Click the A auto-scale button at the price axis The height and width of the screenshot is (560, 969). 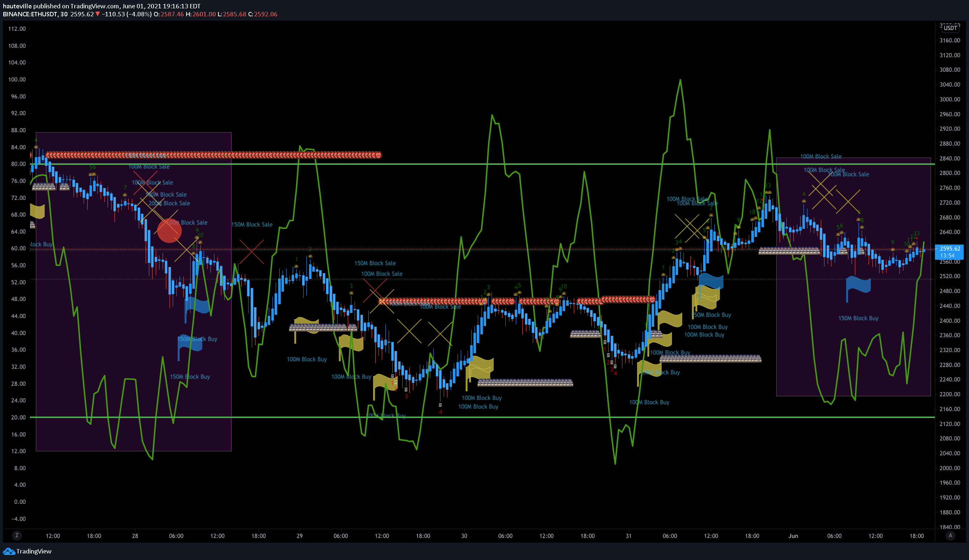(950, 535)
